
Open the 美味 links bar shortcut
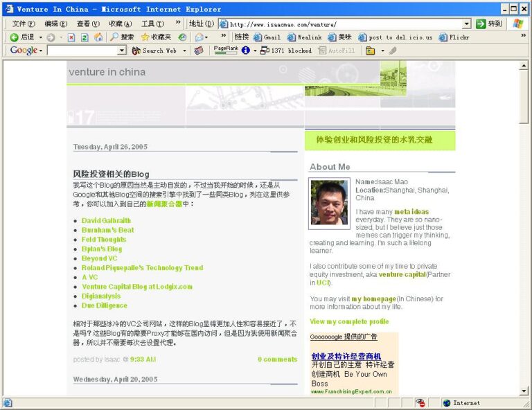pos(339,37)
